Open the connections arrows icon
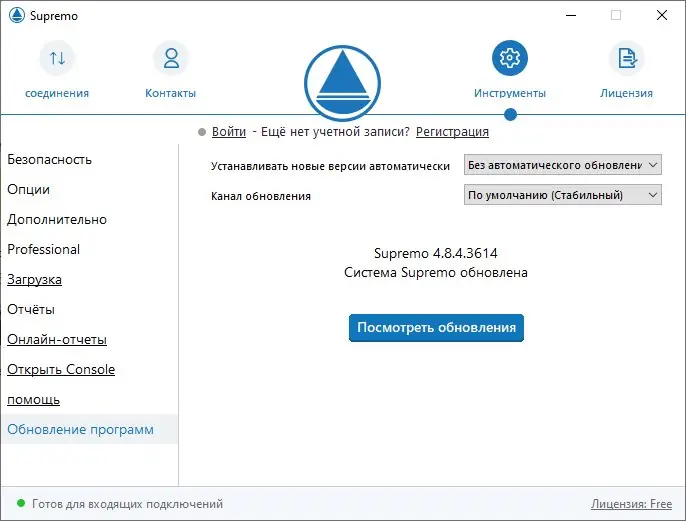 coord(57,58)
